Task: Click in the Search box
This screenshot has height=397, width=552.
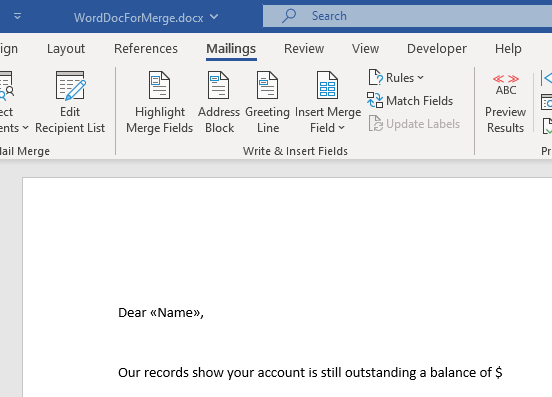Action: 407,16
